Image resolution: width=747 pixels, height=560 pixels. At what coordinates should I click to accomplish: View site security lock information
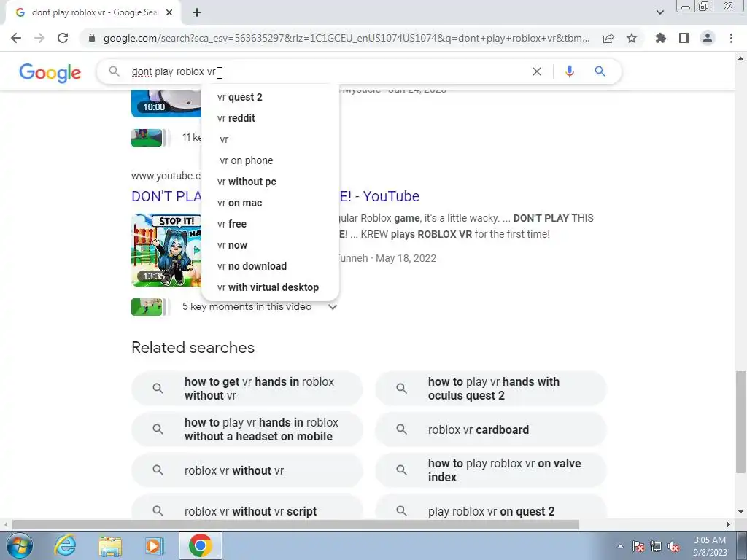(x=92, y=38)
